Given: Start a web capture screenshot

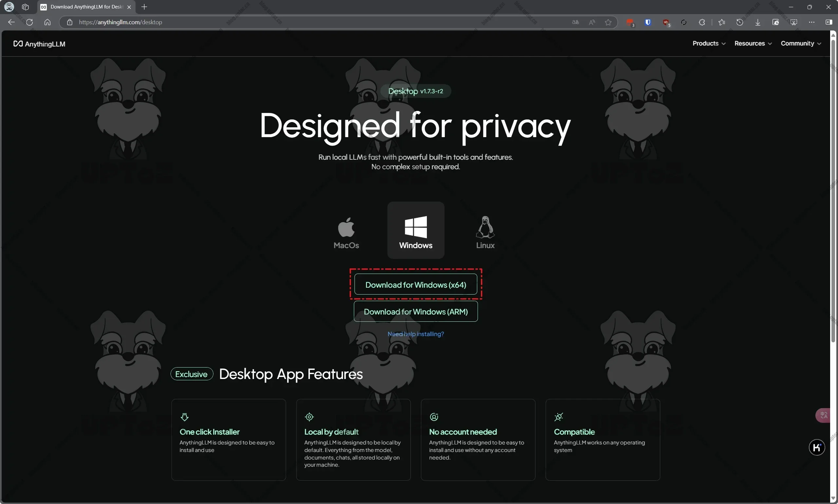Looking at the screenshot, I should (x=793, y=22).
